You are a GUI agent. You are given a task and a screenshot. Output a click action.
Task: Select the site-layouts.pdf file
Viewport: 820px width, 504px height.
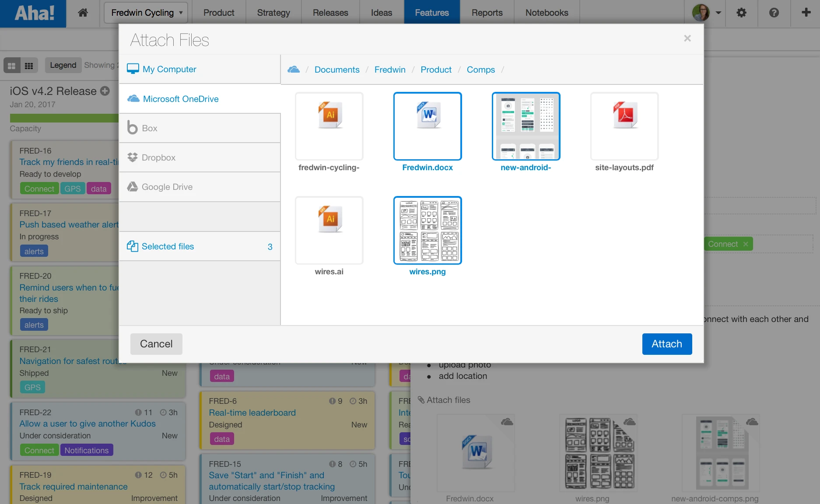(x=624, y=126)
